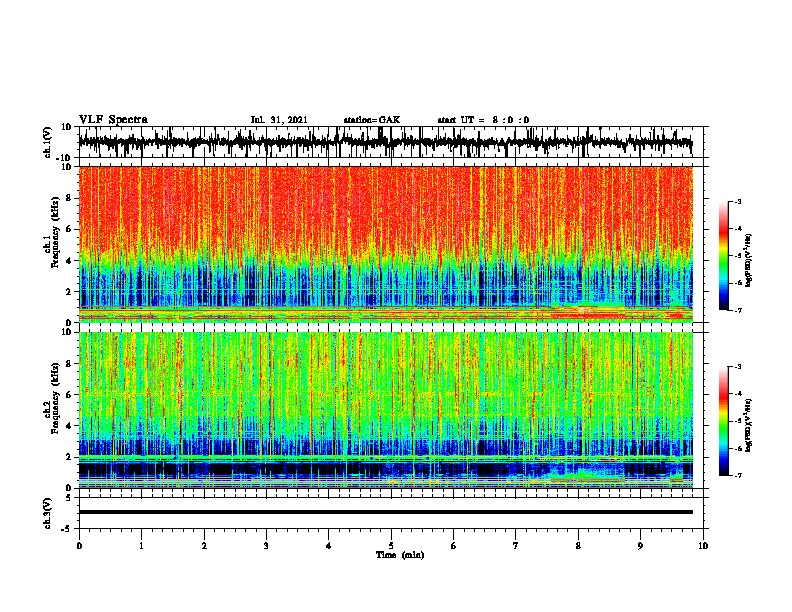
Task: Click the red high-frequency region of ch.1 spectrogram
Action: click(x=385, y=207)
